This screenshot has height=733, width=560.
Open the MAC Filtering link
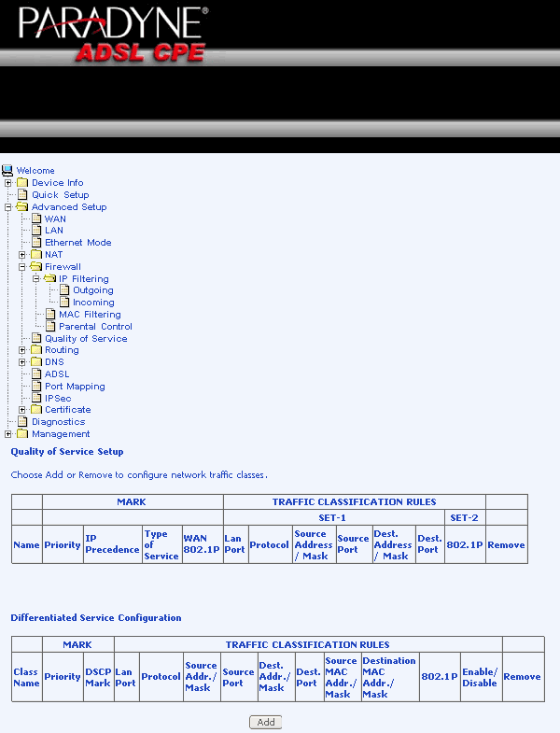(x=90, y=315)
